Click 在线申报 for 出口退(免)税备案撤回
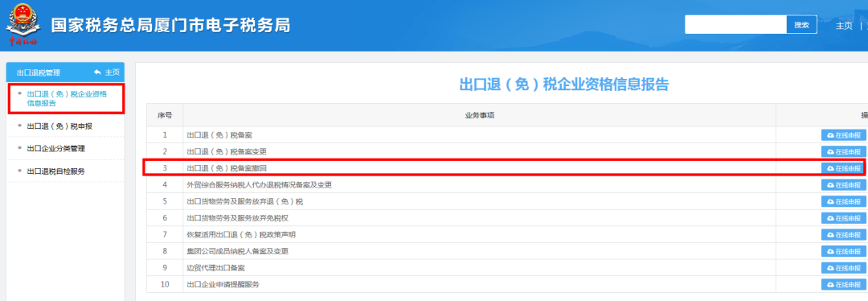The width and height of the screenshot is (868, 301). point(844,168)
